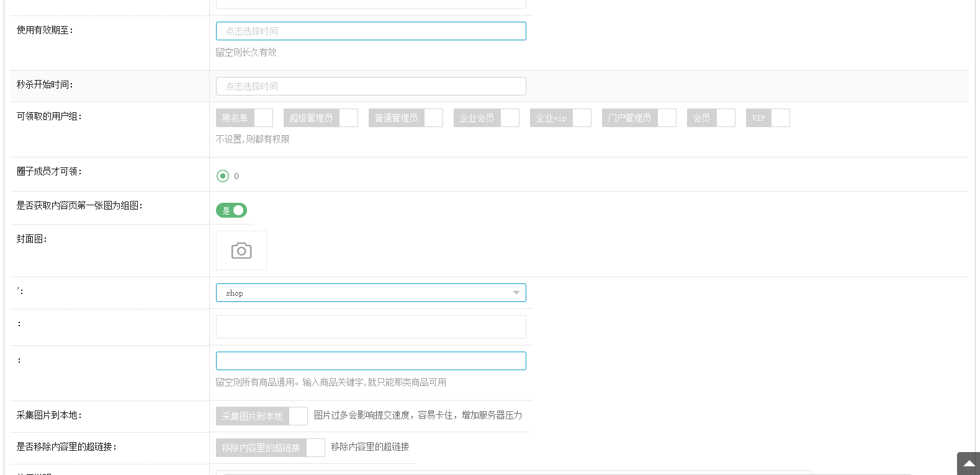Viewport: 980px width, 475px height.
Task: Toggle the 超级管理员 user group checkbox
Action: tap(320, 118)
